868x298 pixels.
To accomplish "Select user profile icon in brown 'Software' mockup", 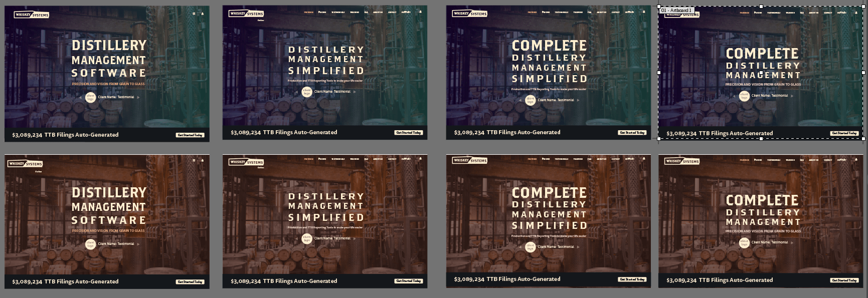I will coord(203,161).
